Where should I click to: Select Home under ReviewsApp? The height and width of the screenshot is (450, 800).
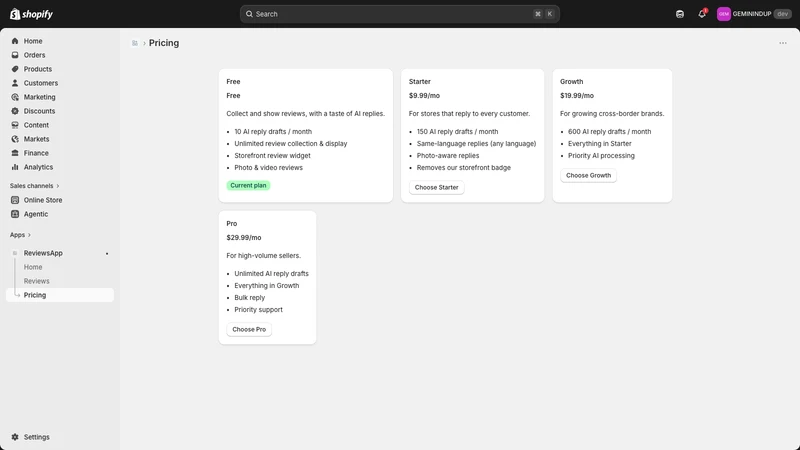point(33,267)
